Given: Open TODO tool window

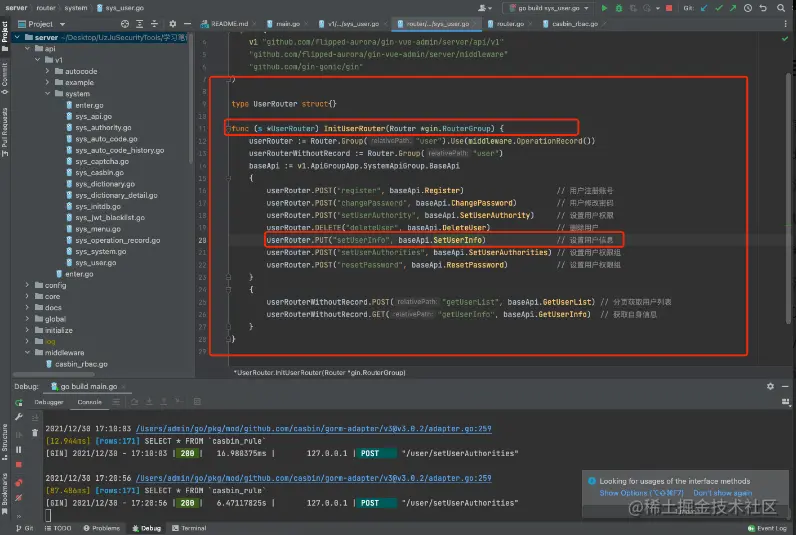Looking at the screenshot, I should (58, 528).
